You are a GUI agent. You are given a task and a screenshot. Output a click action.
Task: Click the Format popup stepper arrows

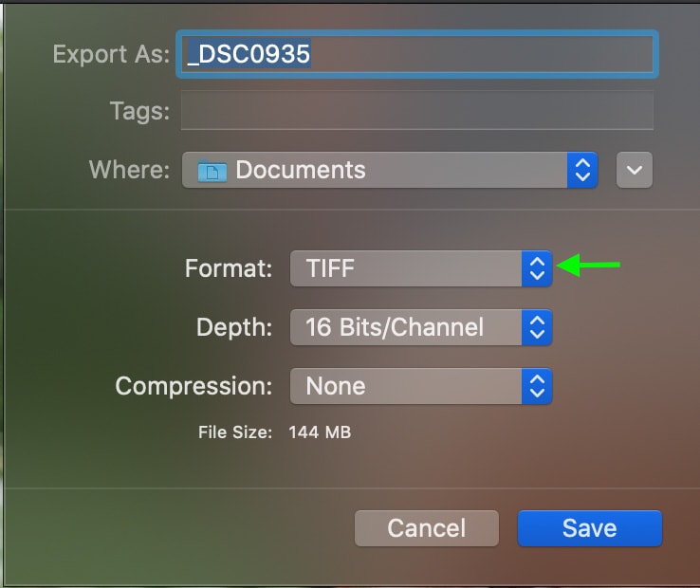(537, 268)
